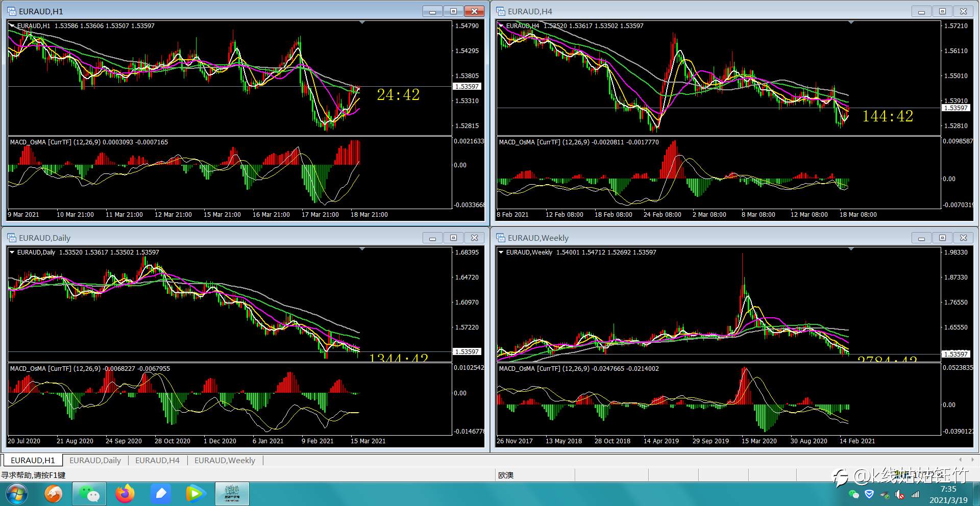The height and width of the screenshot is (506, 980).
Task: Click the left tab-scroll arrow on tab bar
Action: click(960, 460)
